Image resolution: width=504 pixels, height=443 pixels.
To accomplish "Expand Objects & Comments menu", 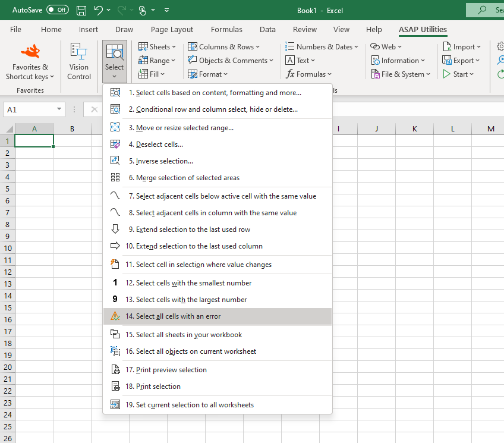I will 231,61.
